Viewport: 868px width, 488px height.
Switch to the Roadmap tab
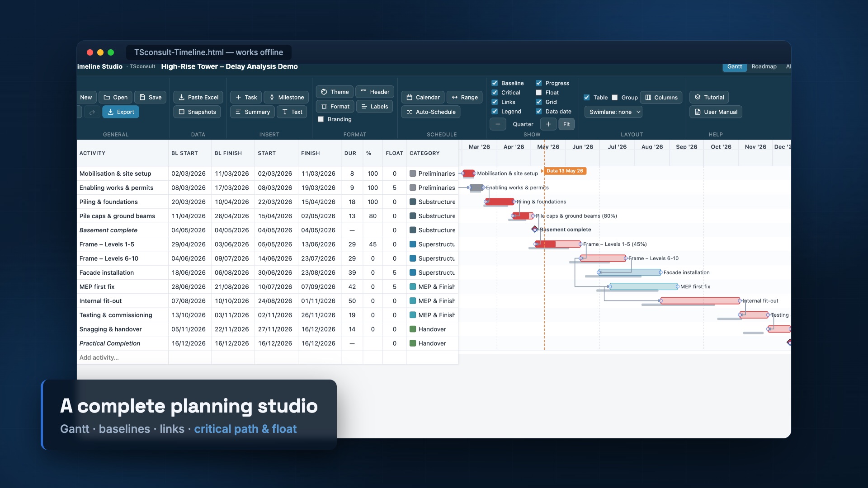coord(764,66)
